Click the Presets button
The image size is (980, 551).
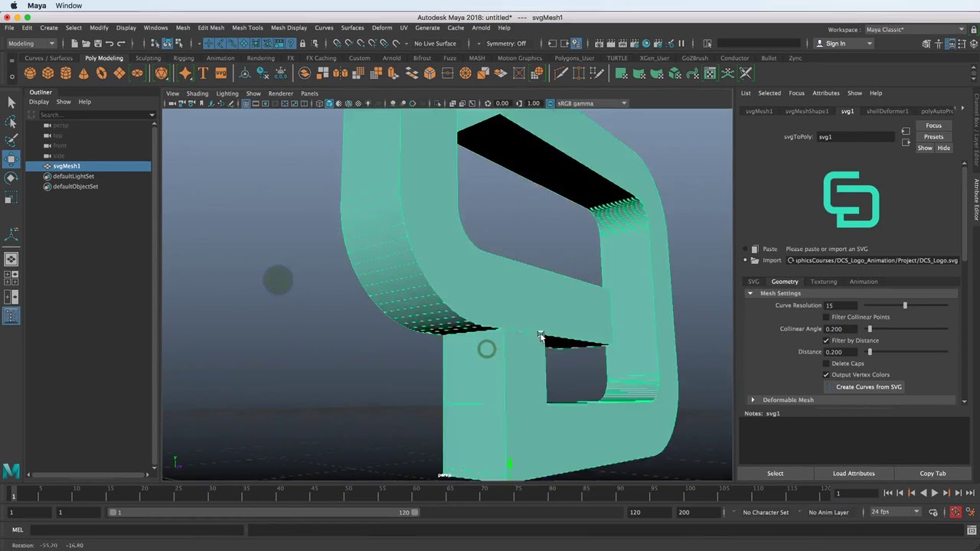(x=933, y=137)
